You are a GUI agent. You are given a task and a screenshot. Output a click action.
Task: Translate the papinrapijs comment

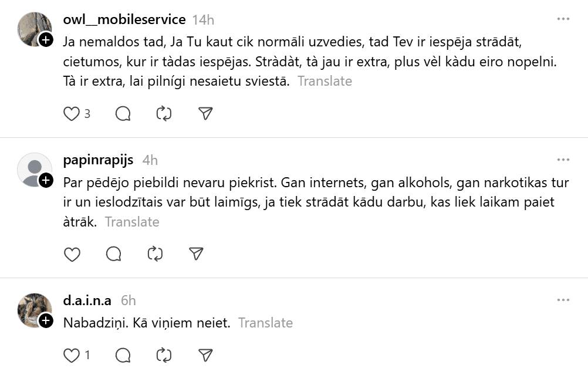tap(132, 222)
